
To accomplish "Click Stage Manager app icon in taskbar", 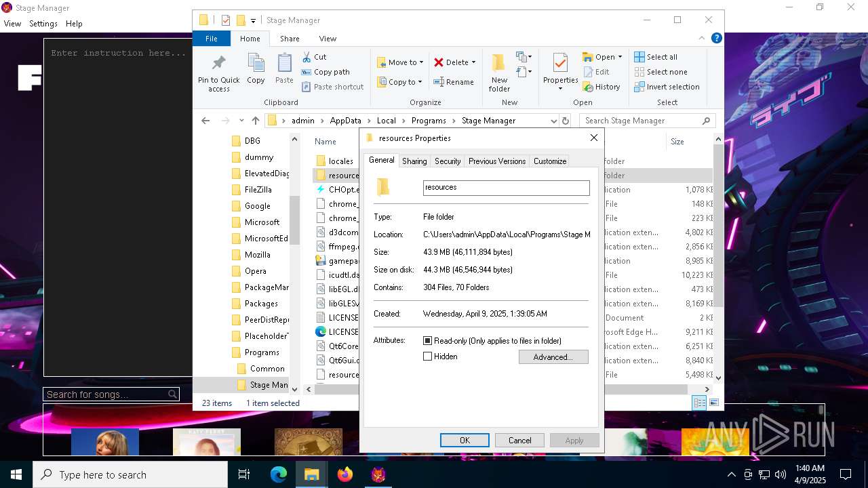I will coord(378,474).
